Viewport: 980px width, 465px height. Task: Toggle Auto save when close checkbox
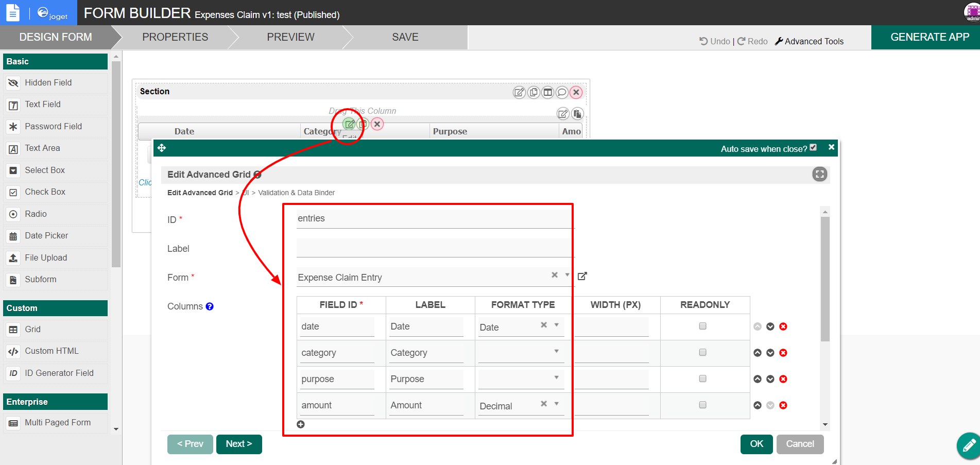coord(813,148)
